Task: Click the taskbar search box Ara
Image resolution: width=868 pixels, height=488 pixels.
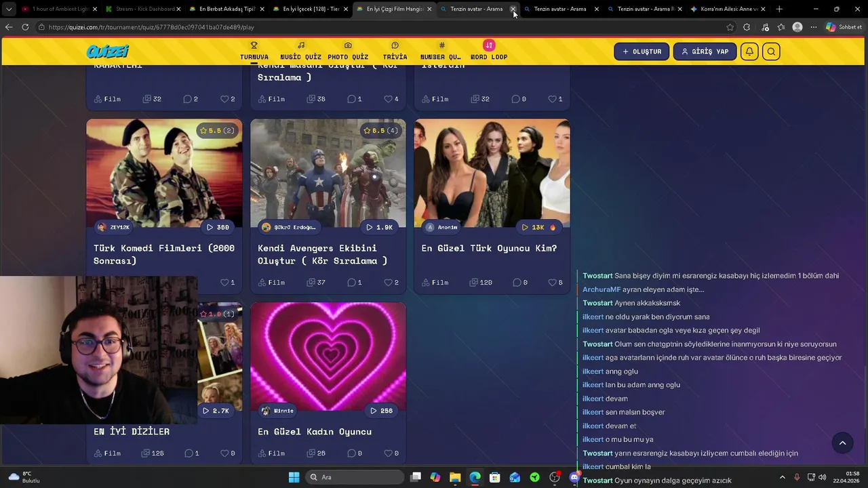Action: point(355,477)
